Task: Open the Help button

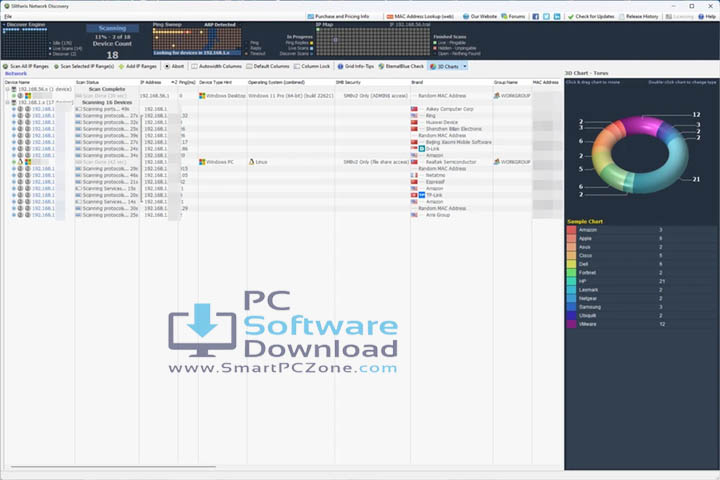Action: click(707, 17)
